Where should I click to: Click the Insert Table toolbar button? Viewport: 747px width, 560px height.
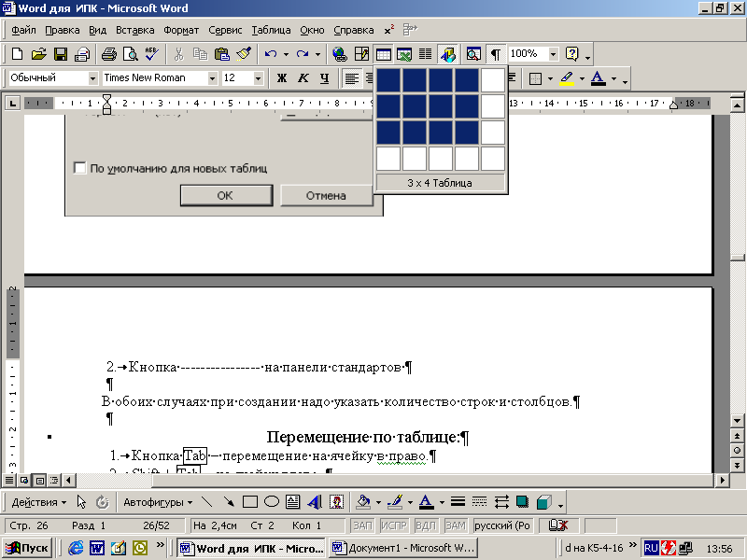pos(383,54)
